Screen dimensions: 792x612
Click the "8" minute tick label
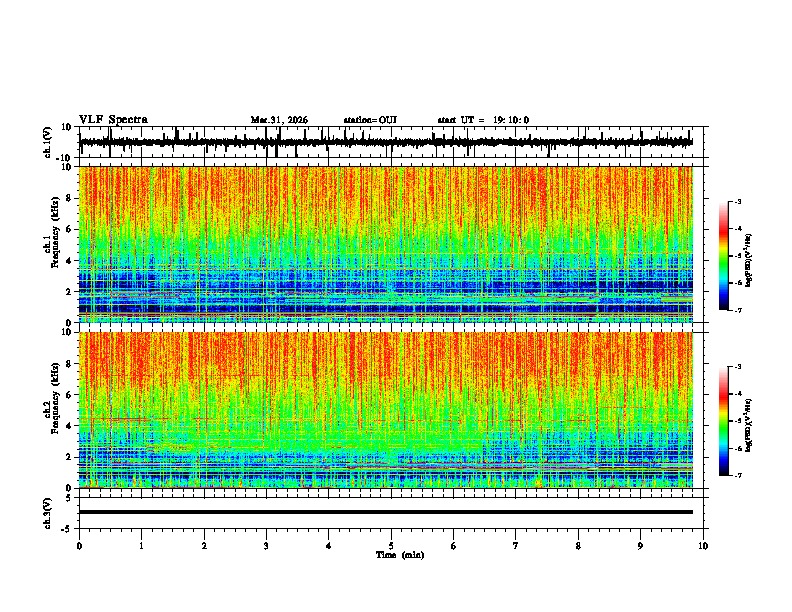(578, 546)
